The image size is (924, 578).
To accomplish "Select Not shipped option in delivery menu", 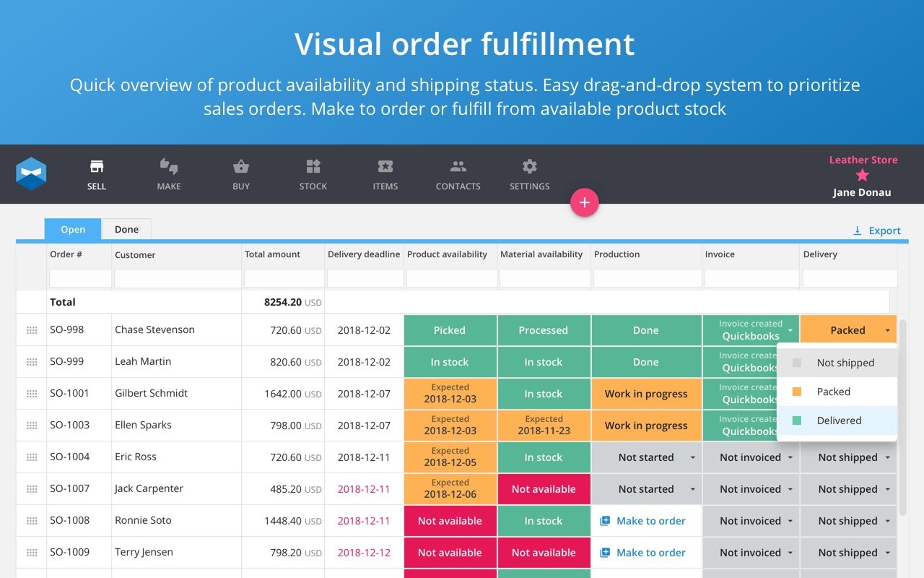I will [x=837, y=363].
